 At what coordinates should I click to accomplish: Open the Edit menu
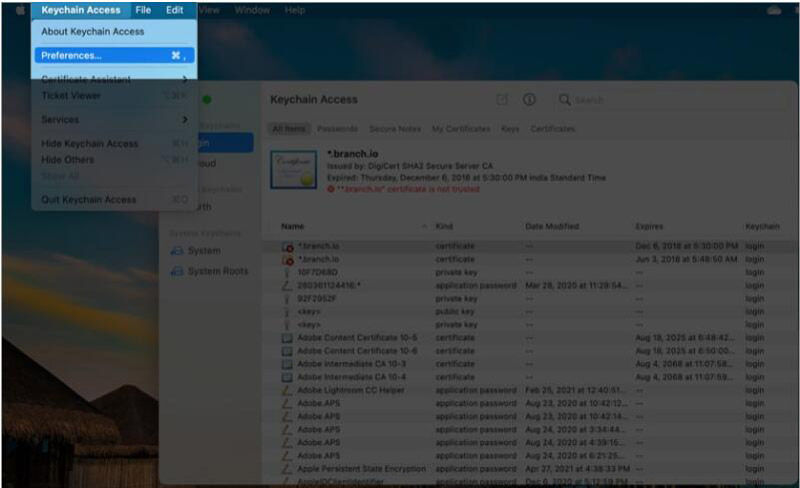174,10
